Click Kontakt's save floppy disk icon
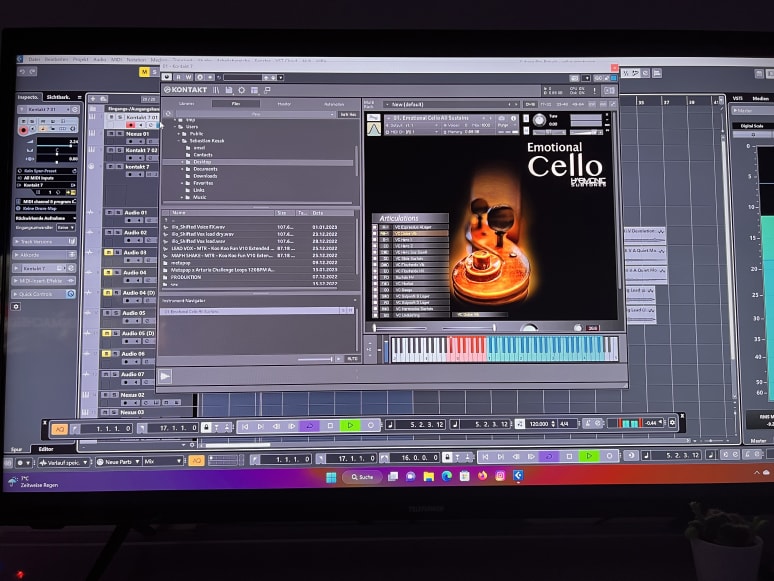The height and width of the screenshot is (581, 774). pos(229,90)
